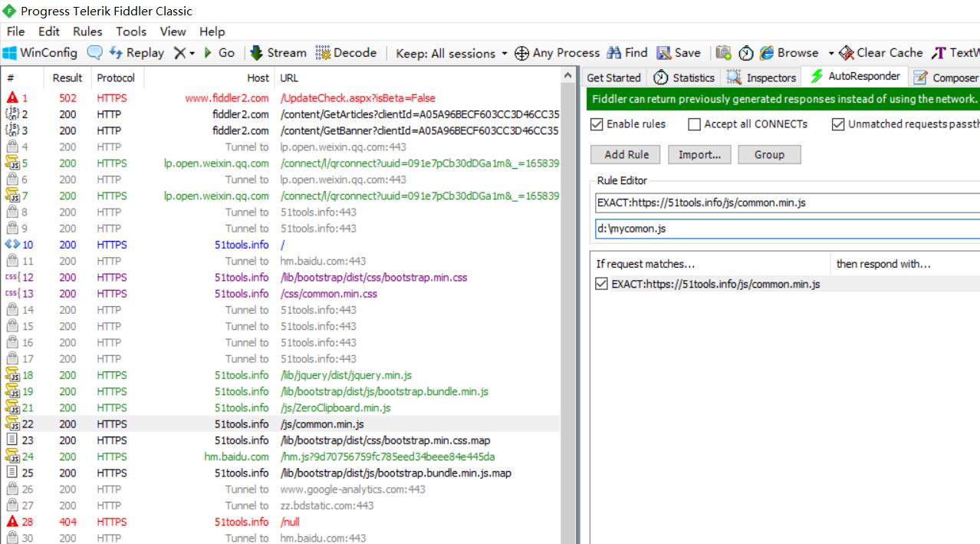Expand the Browse dropdown arrow
The height and width of the screenshot is (544, 980).
click(830, 53)
